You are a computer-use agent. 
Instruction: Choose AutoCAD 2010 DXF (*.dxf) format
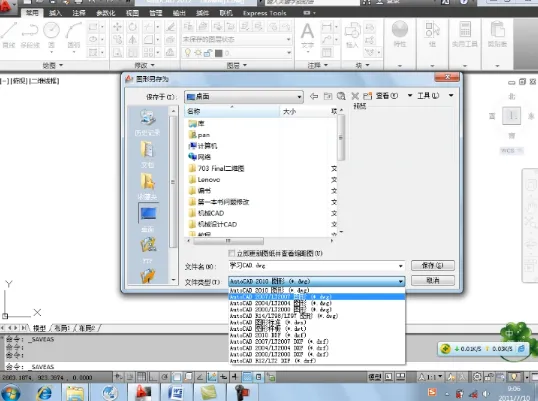click(x=316, y=335)
